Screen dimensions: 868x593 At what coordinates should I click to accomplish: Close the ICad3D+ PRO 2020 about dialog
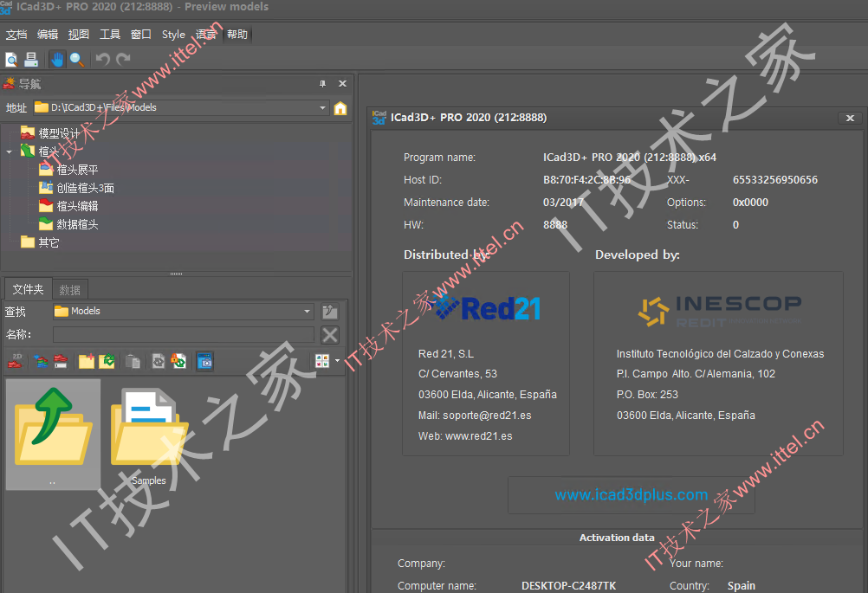point(851,118)
